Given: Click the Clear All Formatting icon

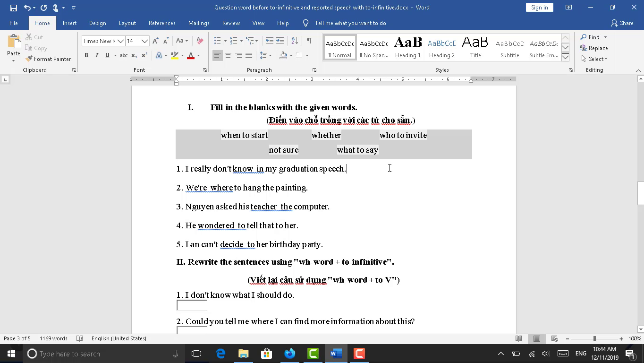Looking at the screenshot, I should [x=200, y=41].
